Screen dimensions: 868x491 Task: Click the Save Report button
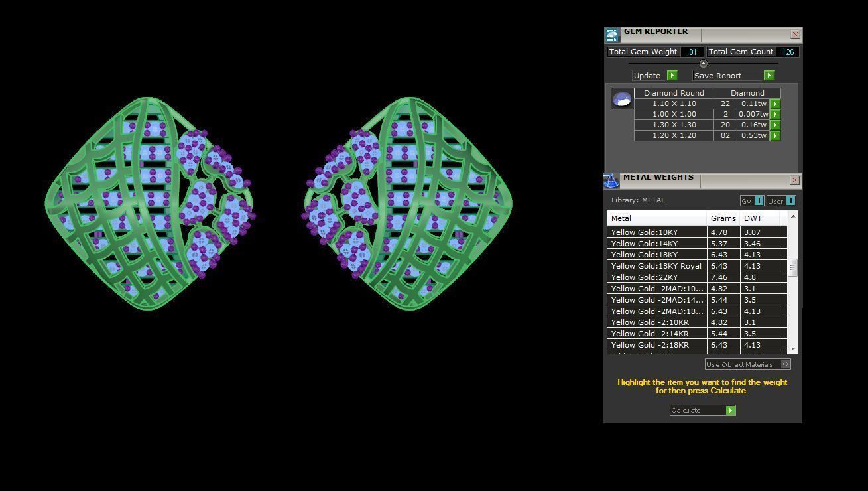(728, 76)
